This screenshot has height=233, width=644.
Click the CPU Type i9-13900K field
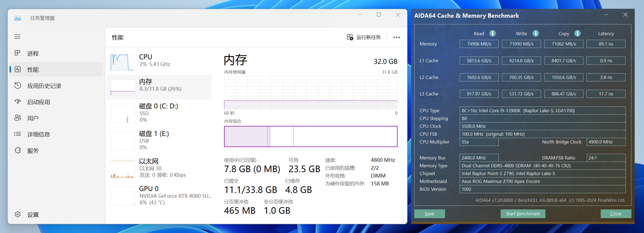click(542, 110)
